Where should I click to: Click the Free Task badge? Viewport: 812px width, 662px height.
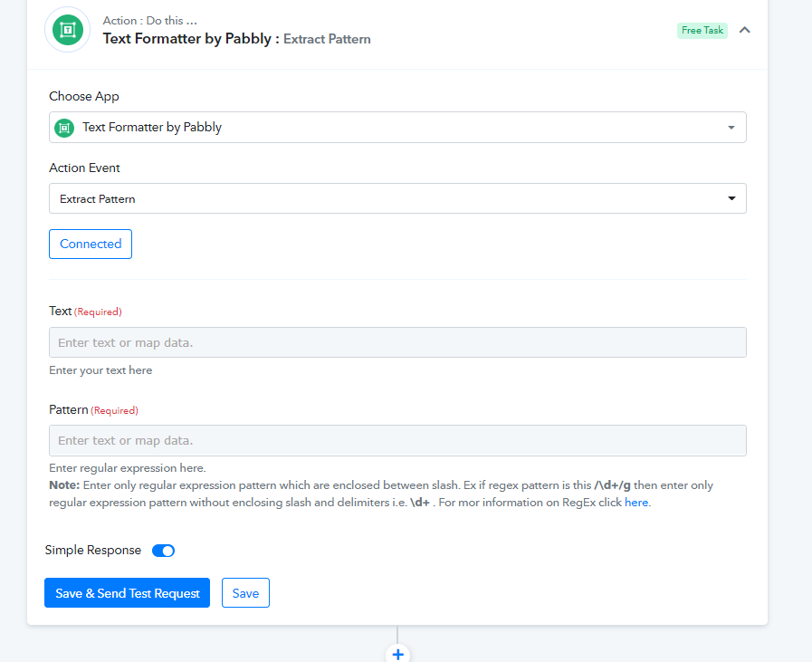[x=702, y=31]
